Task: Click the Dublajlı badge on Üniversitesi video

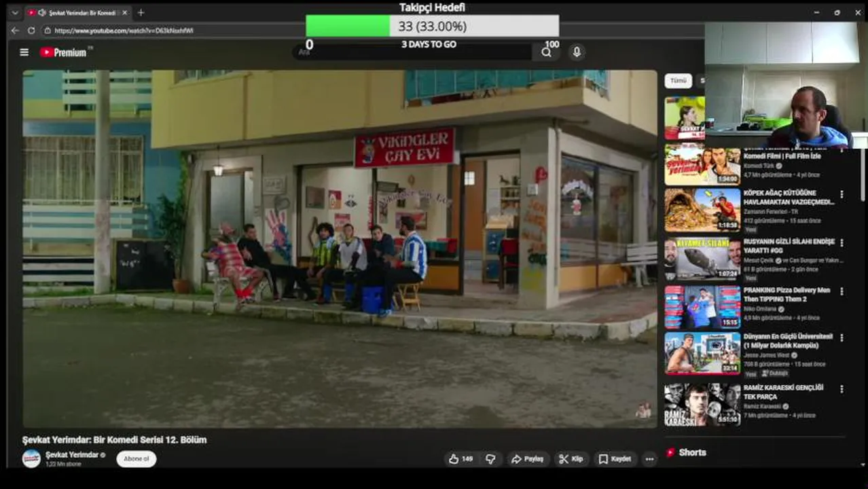Action: point(774,374)
